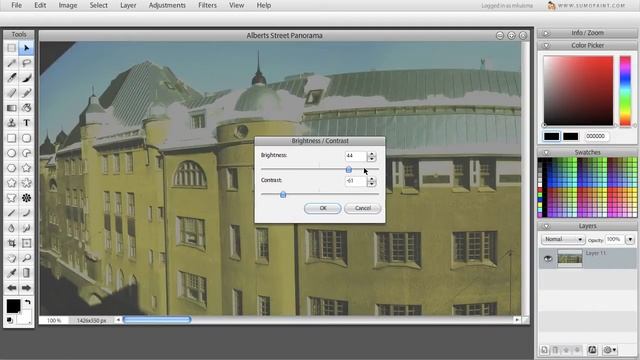Click the hex color field 000000
This screenshot has width=640, height=360.
point(596,136)
